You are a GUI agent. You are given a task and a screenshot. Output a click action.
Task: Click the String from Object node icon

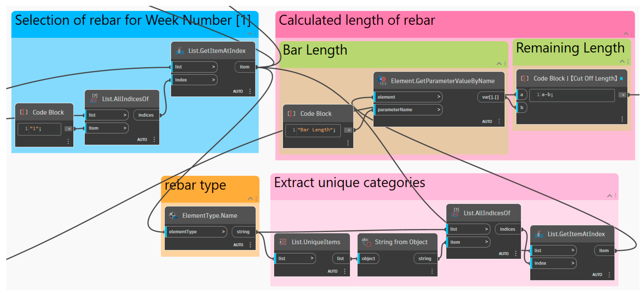[x=367, y=242]
